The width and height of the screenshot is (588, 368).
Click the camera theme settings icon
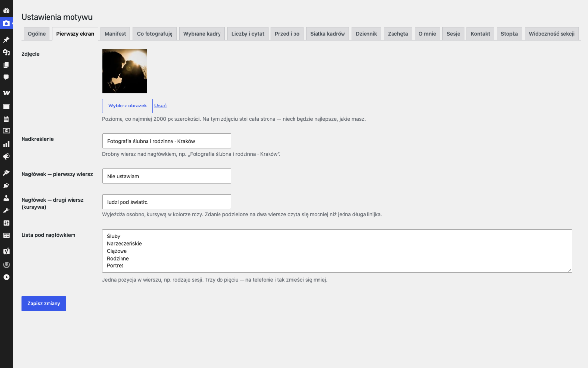6,23
